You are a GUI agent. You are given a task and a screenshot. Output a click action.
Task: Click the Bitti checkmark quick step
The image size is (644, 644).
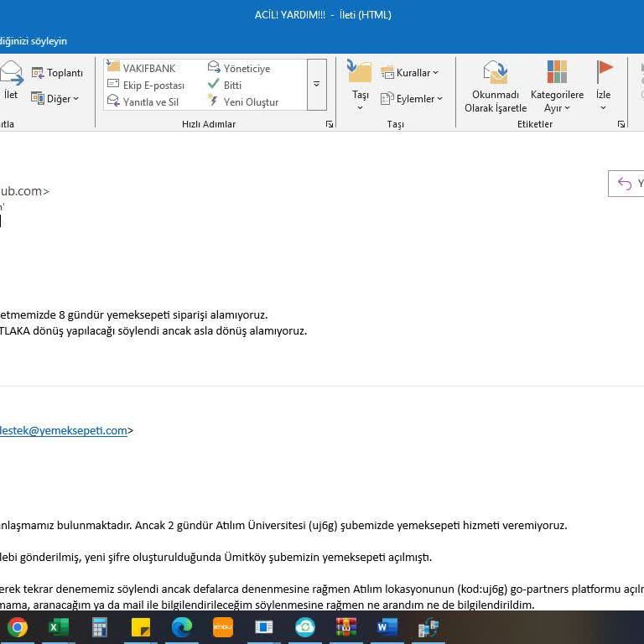pyautogui.click(x=225, y=85)
